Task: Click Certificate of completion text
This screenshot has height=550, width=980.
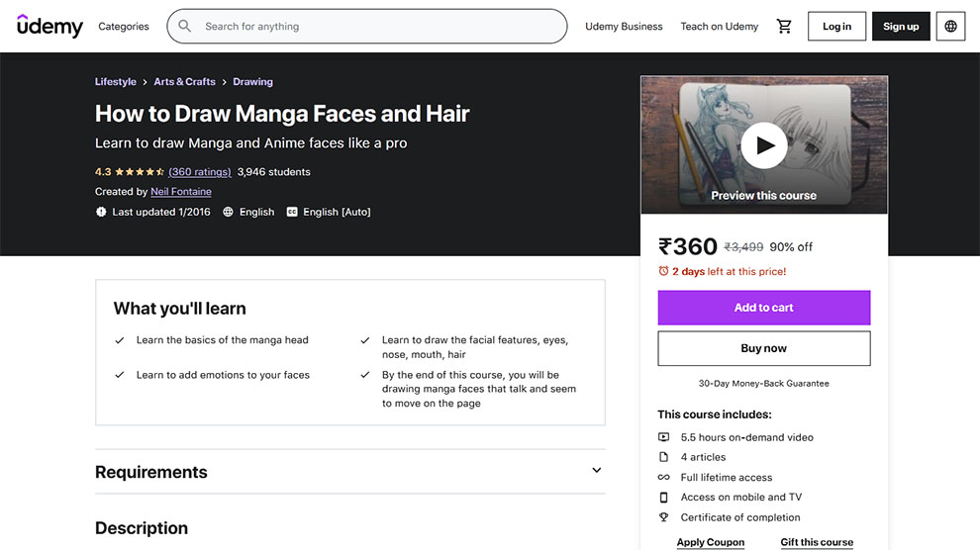Action: (x=740, y=517)
